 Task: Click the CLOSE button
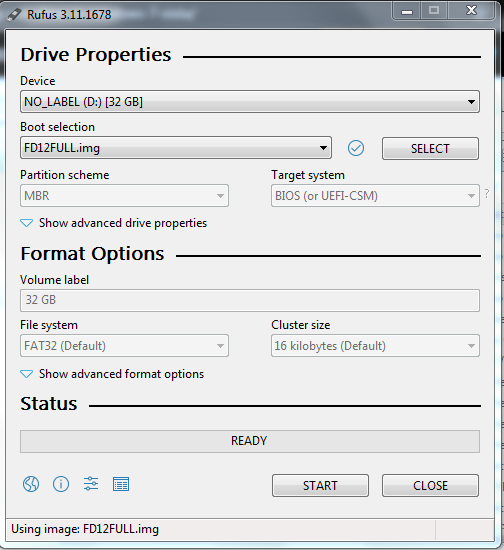(x=430, y=485)
